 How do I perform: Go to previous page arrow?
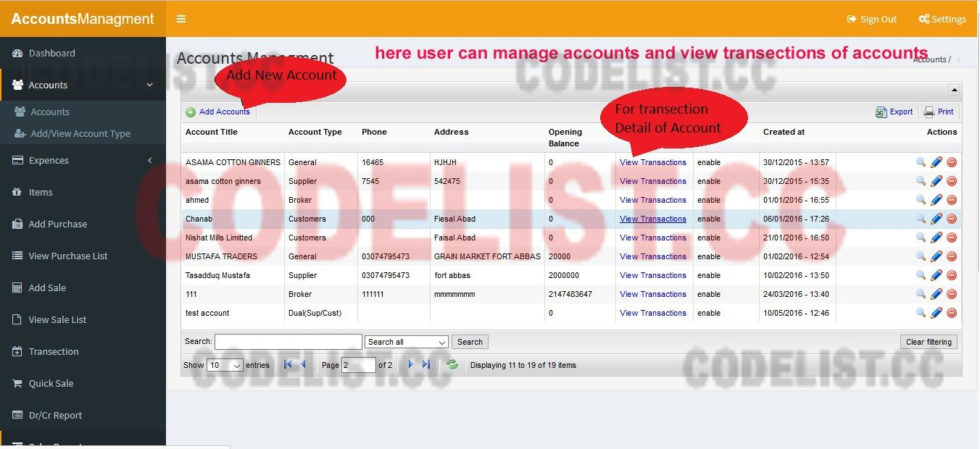[303, 365]
